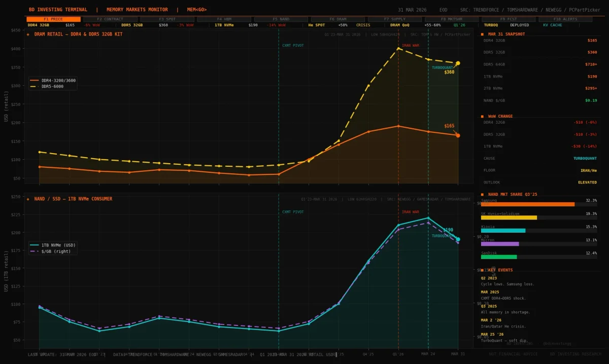Click the NAND $/GB $0.19 snapshot row
609x364 pixels.
(x=540, y=100)
